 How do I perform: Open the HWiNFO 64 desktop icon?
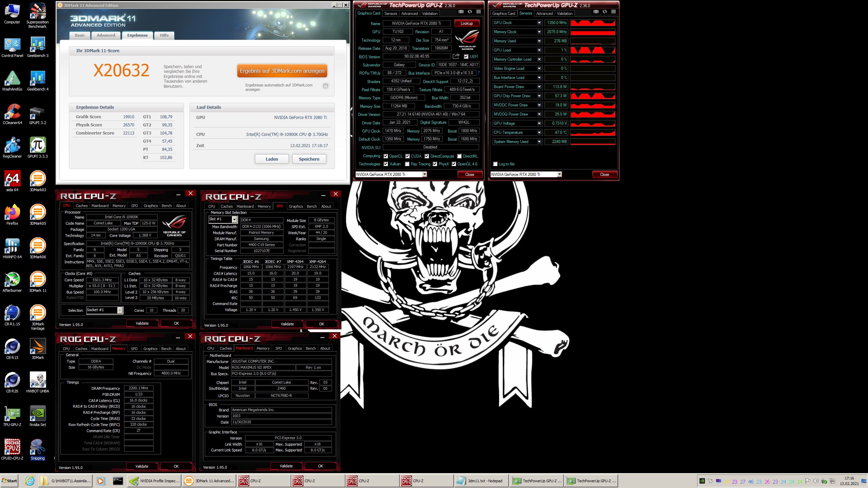point(12,249)
